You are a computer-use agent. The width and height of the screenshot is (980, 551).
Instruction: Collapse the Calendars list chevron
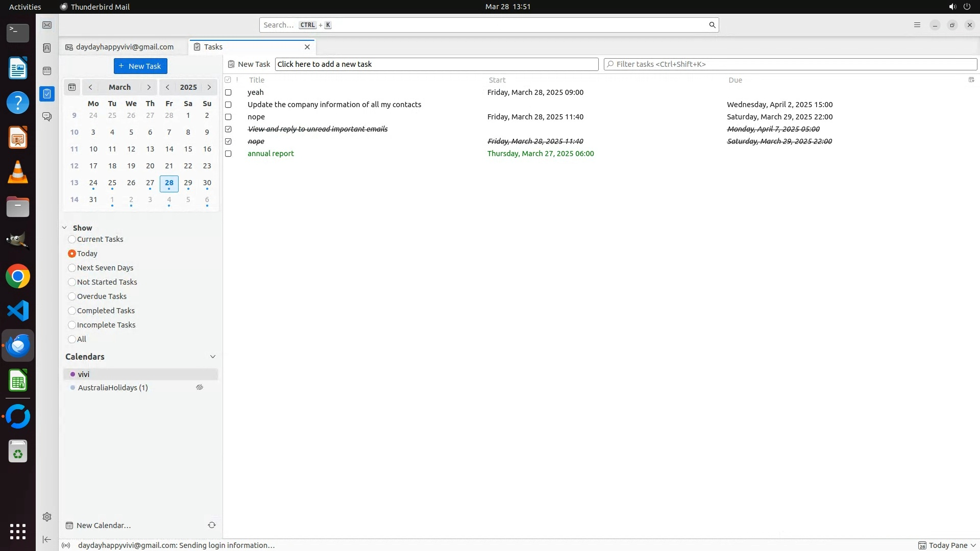coord(213,357)
